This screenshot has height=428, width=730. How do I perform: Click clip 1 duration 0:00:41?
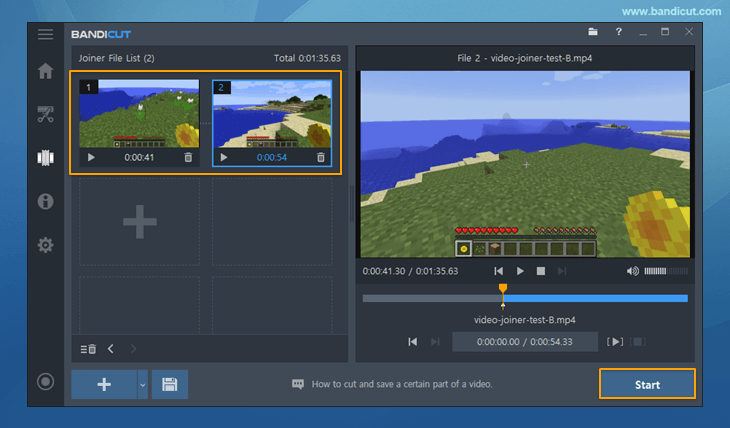[139, 157]
